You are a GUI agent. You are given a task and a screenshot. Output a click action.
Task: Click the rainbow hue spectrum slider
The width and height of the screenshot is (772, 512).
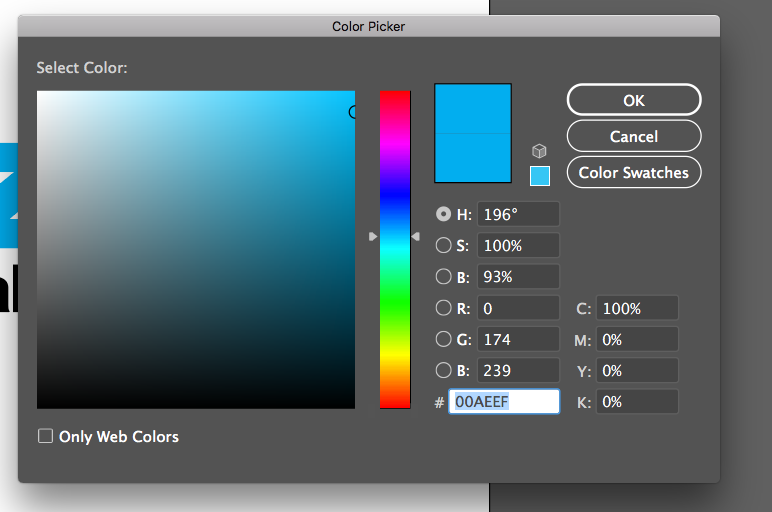point(394,300)
